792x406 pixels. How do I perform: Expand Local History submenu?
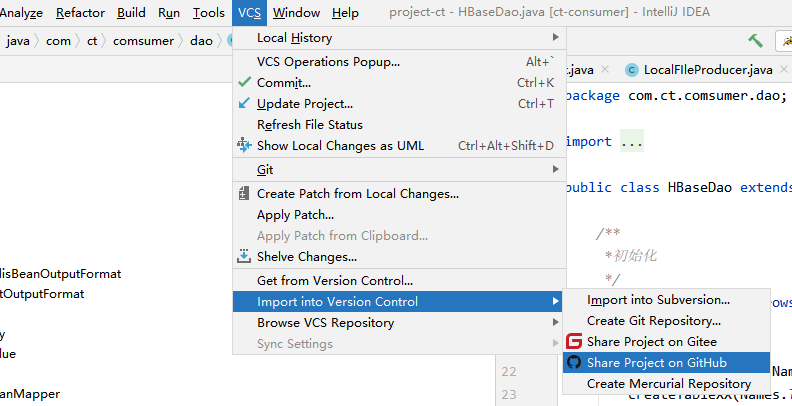(399, 38)
